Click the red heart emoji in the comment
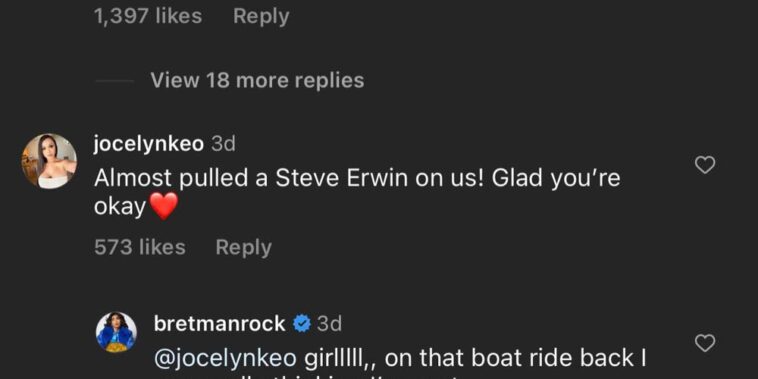758x379 pixels. [x=164, y=206]
